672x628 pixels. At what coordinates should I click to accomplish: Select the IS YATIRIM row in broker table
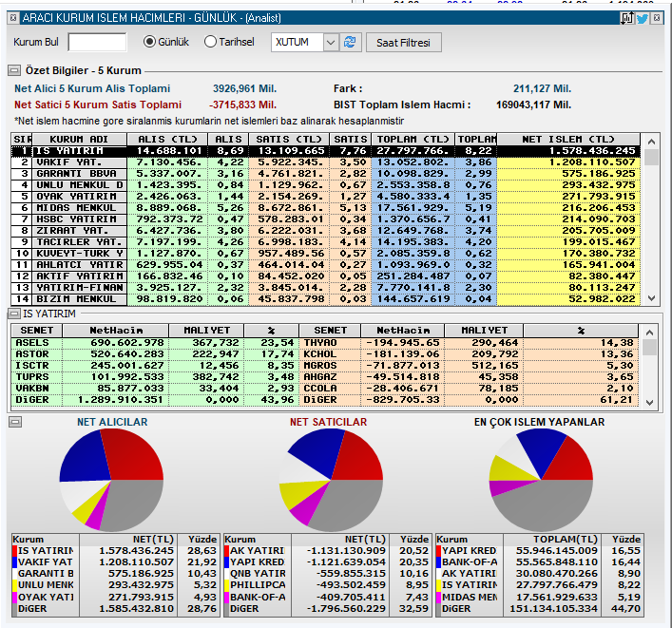pyautogui.click(x=326, y=151)
